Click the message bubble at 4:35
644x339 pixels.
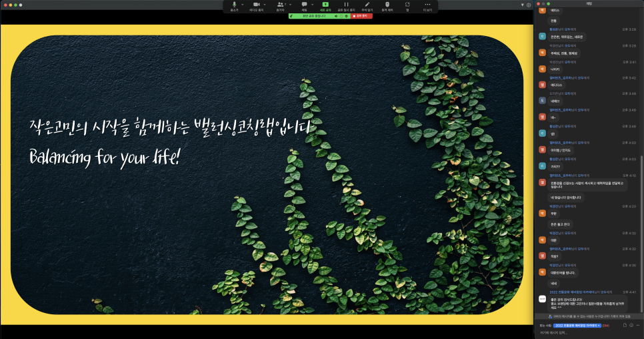pos(563,273)
